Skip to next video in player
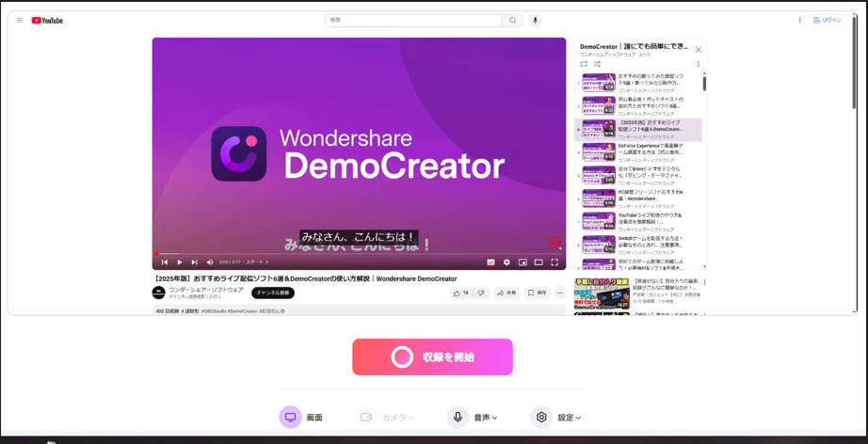This screenshot has width=868, height=444. [194, 262]
